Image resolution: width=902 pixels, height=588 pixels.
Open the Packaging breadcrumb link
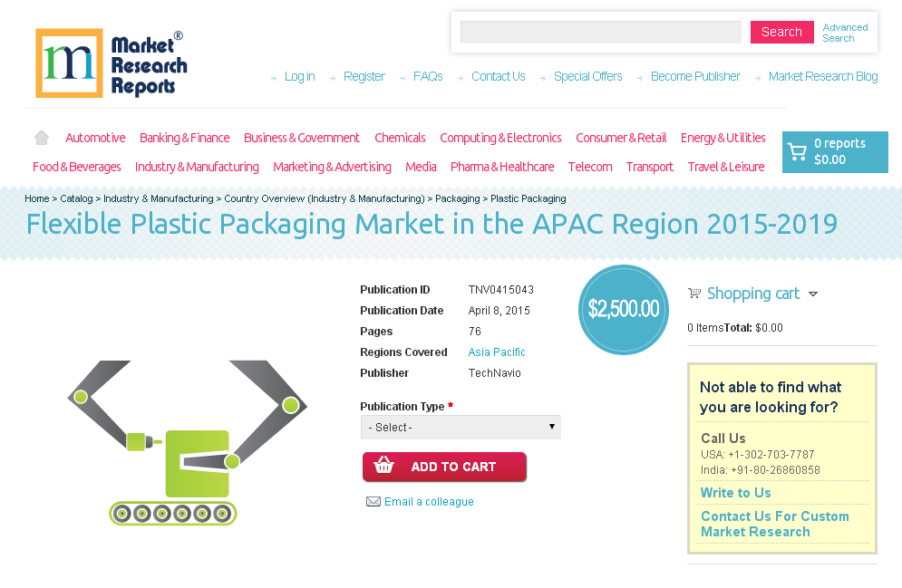click(x=458, y=198)
